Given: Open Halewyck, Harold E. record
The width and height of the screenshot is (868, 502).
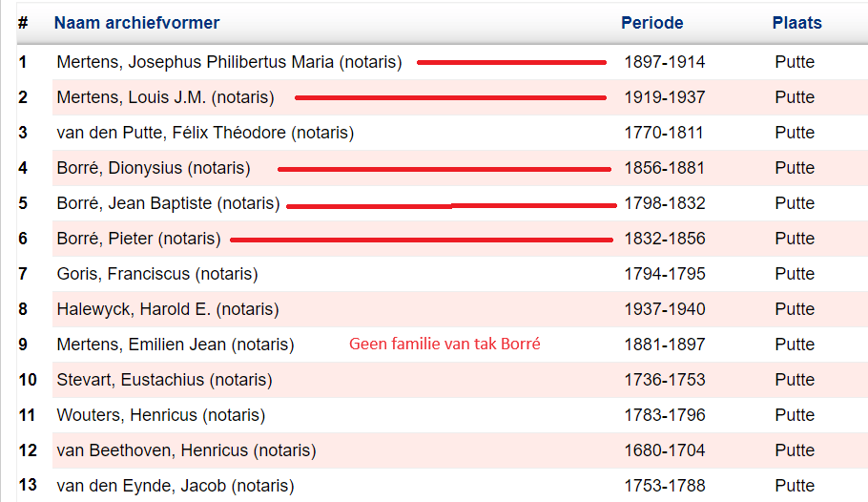Looking at the screenshot, I should point(168,309).
